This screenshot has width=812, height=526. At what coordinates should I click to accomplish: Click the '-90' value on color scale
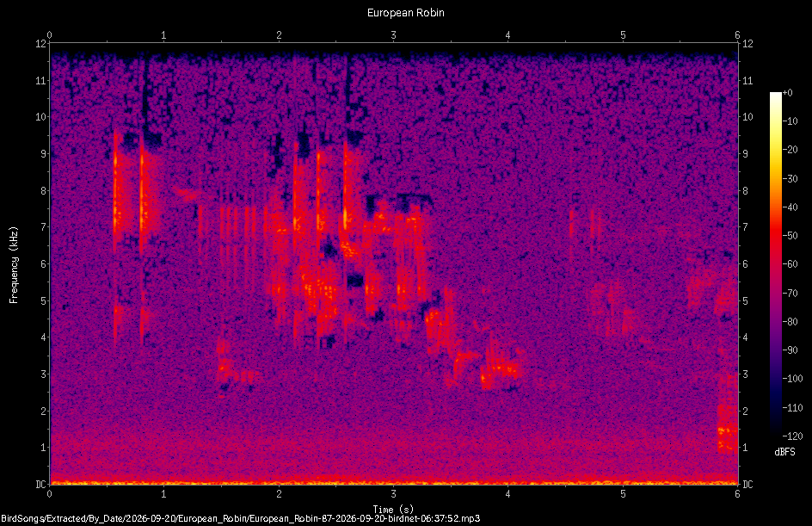(x=790, y=350)
